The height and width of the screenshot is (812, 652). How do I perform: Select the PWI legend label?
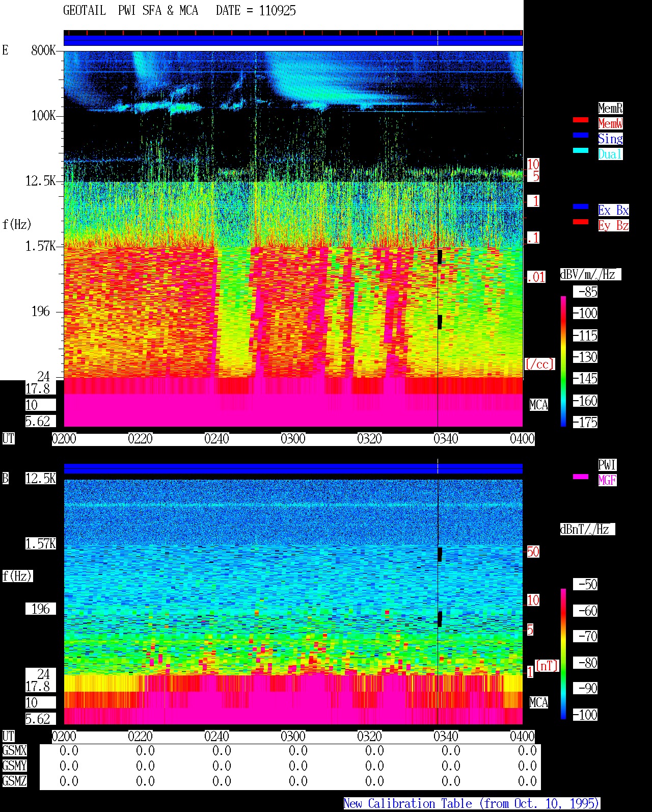click(x=607, y=465)
